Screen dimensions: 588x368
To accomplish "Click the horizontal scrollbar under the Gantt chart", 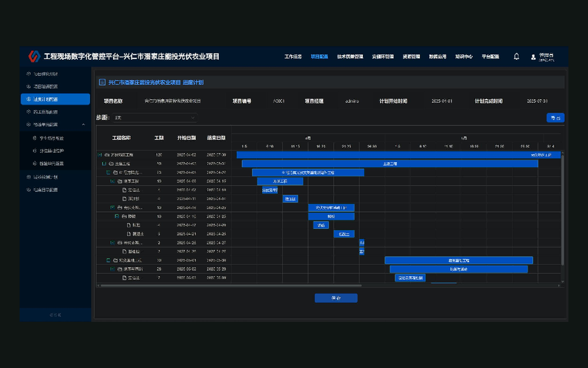I will [x=231, y=285].
